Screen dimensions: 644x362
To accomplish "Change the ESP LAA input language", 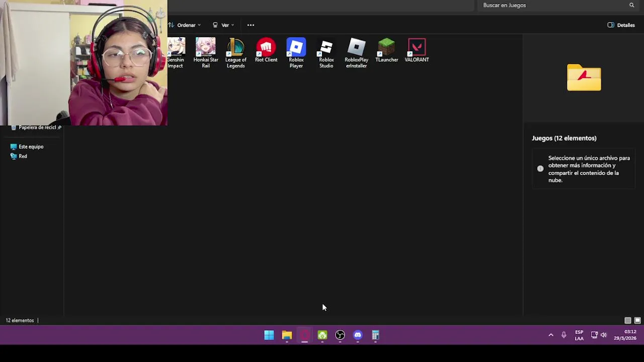I will (x=579, y=335).
